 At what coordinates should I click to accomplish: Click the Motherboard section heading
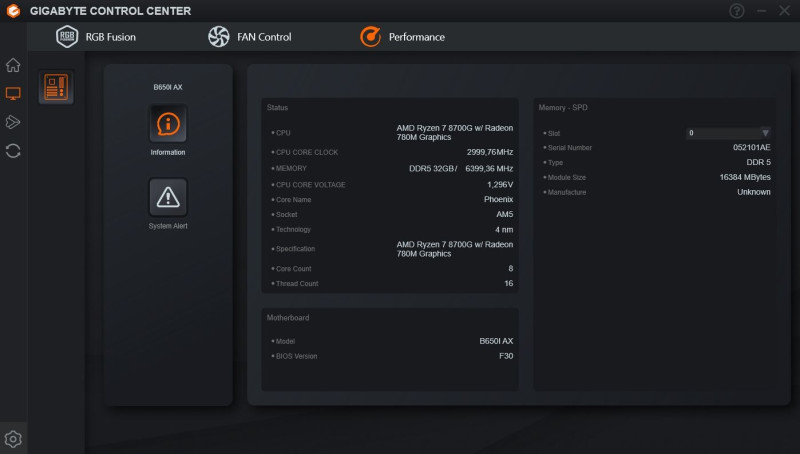pyautogui.click(x=288, y=318)
